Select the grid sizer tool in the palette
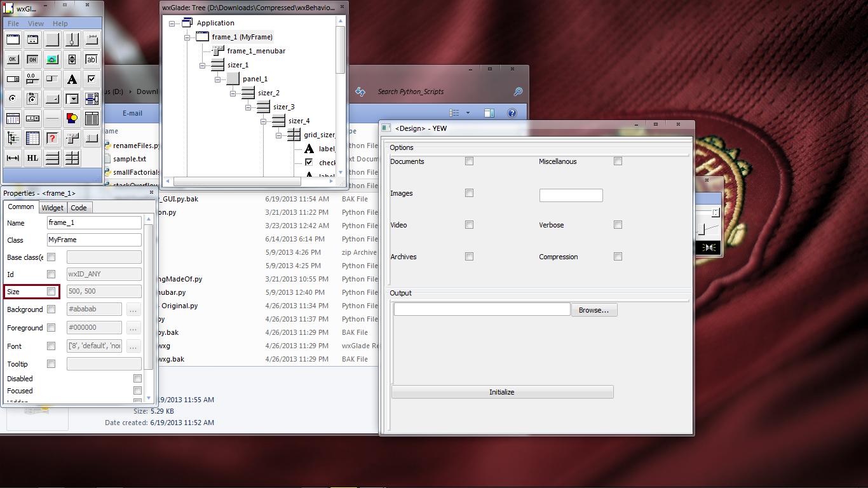 tap(72, 158)
